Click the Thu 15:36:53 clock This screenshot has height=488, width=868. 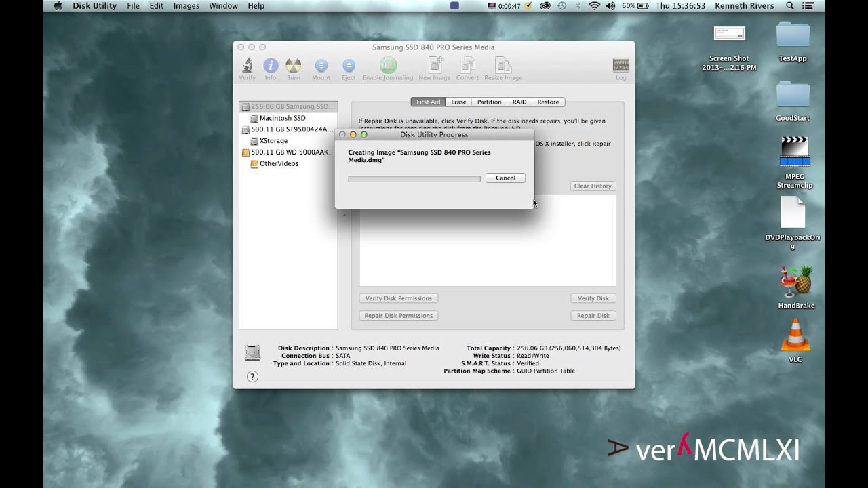pyautogui.click(x=680, y=6)
